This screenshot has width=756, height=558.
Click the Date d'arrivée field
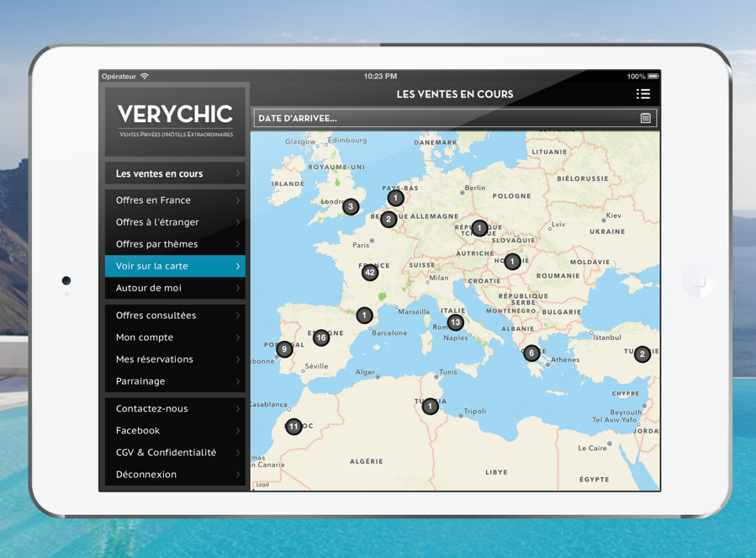click(x=455, y=118)
